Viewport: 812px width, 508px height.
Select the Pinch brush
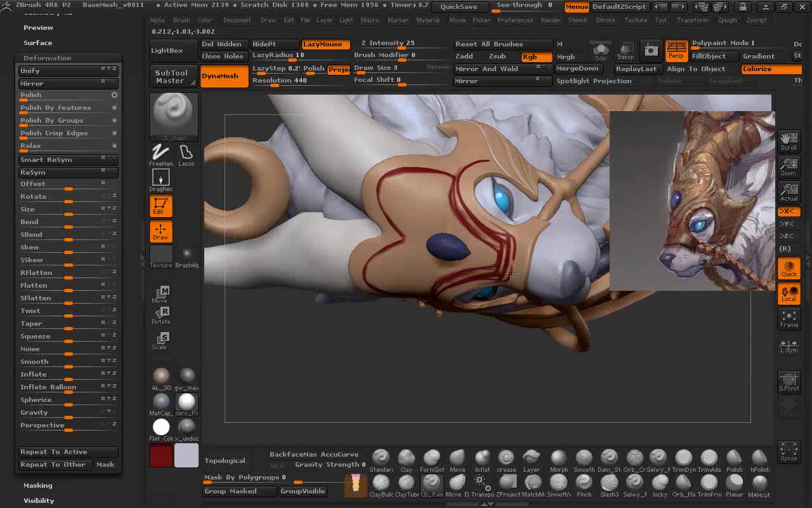click(584, 486)
